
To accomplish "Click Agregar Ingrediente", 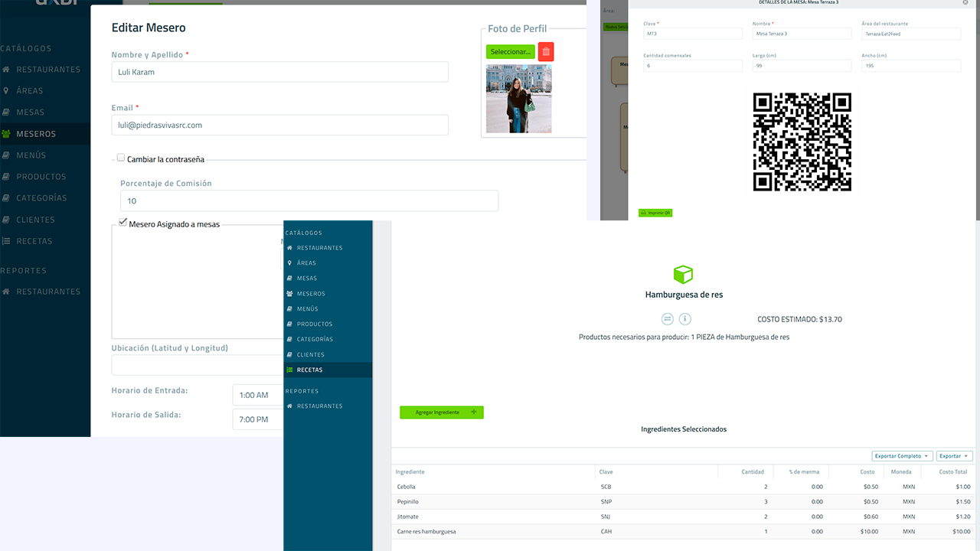I will 442,412.
